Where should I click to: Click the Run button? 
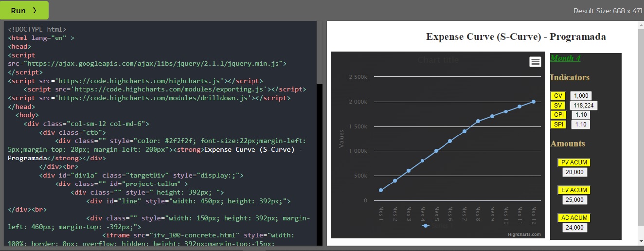24,10
